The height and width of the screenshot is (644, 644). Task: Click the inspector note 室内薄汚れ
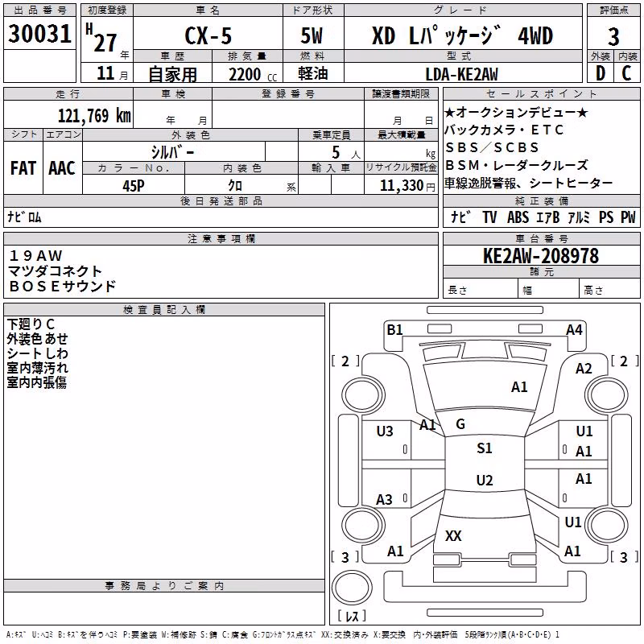(37, 368)
